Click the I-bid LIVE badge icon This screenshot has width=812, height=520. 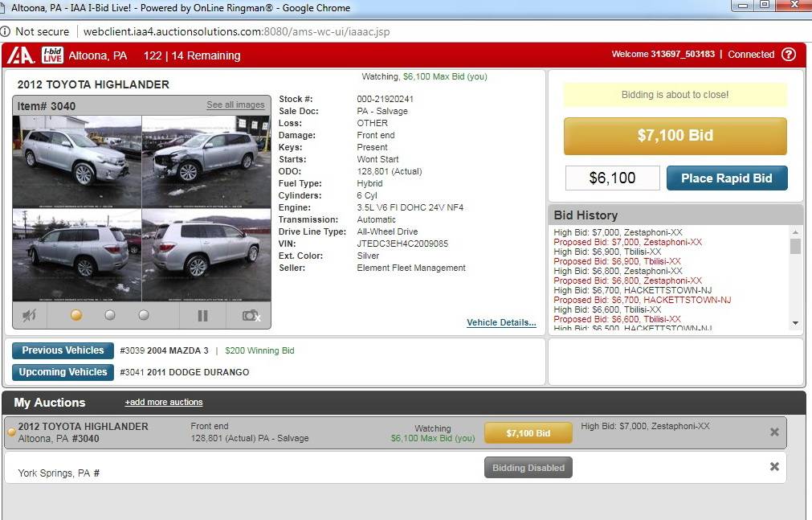[x=52, y=55]
